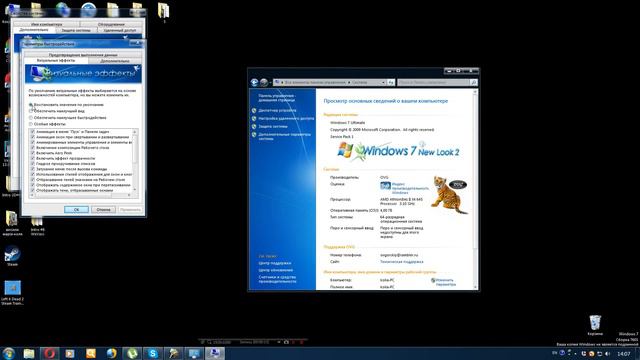Toggle 'Animate windows when minimizing and maximizing' checkbox
This screenshot has width=640, height=360.
click(33, 137)
